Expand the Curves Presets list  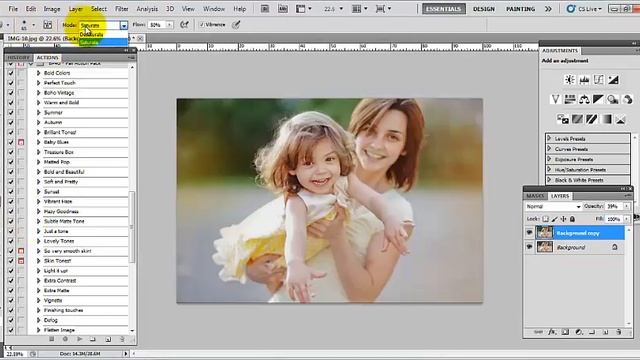point(549,149)
